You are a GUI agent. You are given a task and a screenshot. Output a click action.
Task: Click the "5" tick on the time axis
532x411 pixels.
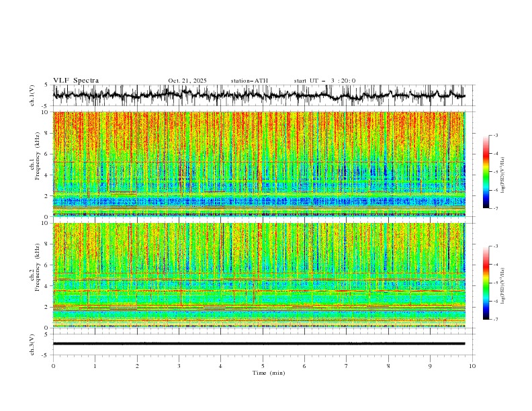coord(263,366)
